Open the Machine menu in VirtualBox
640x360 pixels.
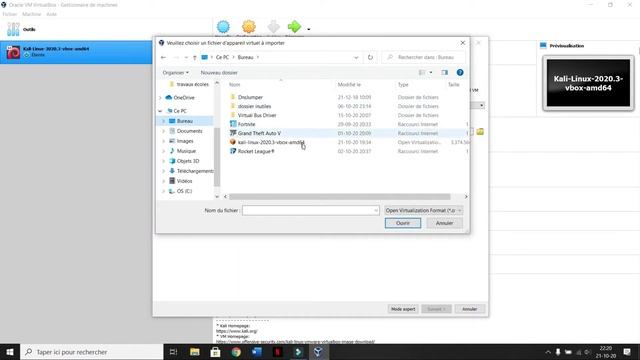[31, 14]
